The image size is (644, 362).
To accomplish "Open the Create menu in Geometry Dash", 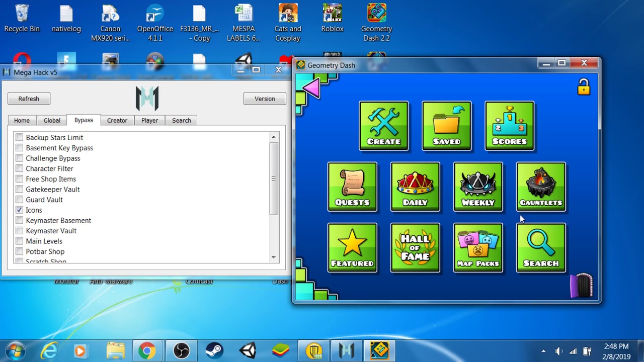I will coord(383,126).
